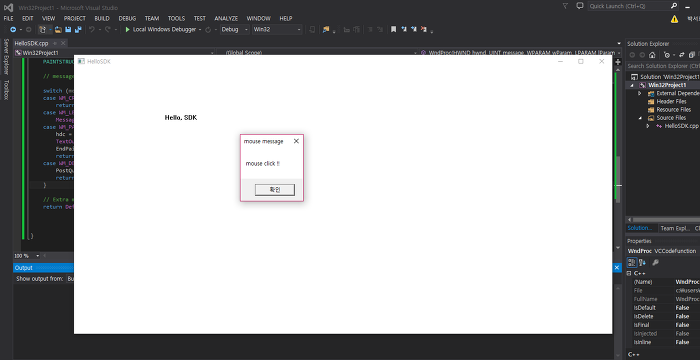Click the Categorized icon in Properties
Viewport: 700px width, 360px height.
632,263
